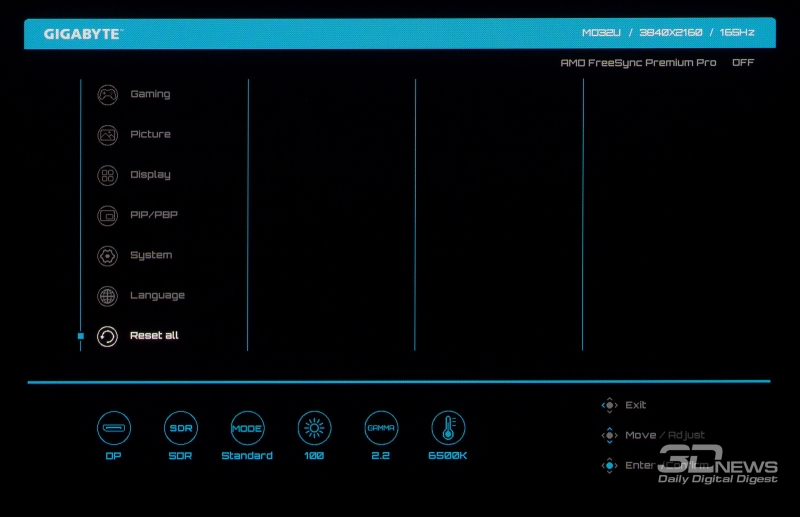
Task: Toggle AMD FreeSync Premium Pro OFF status
Action: tap(742, 62)
